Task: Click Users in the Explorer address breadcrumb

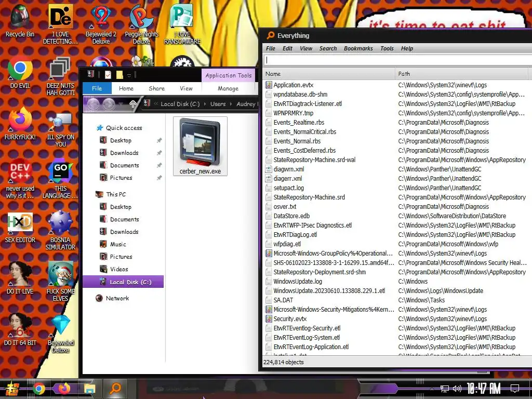Action: click(x=218, y=104)
